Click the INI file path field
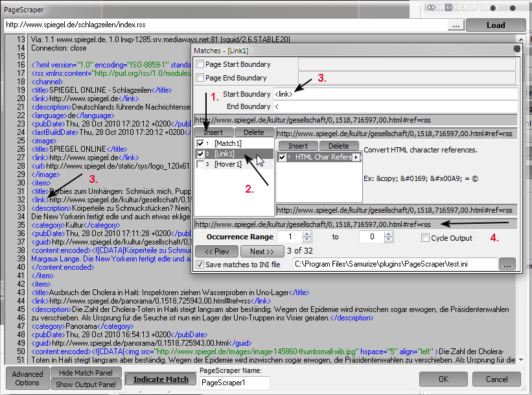This screenshot has width=532, height=395. pos(395,264)
